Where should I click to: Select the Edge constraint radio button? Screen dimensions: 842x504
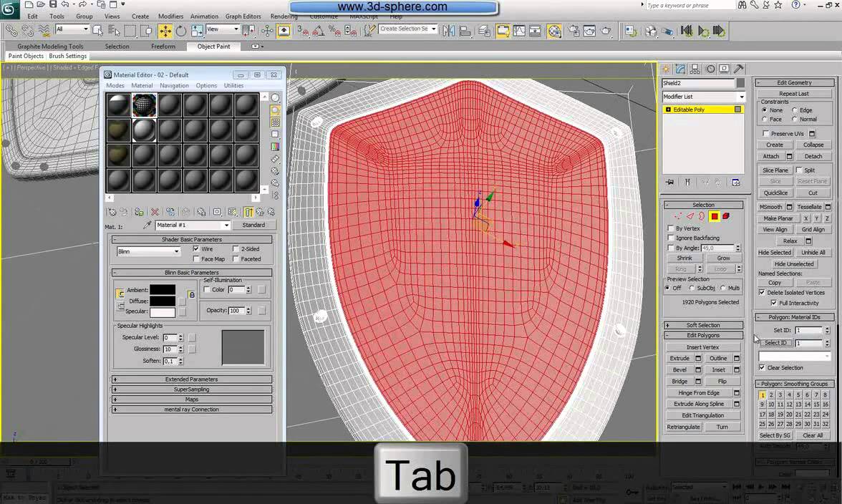click(x=795, y=110)
